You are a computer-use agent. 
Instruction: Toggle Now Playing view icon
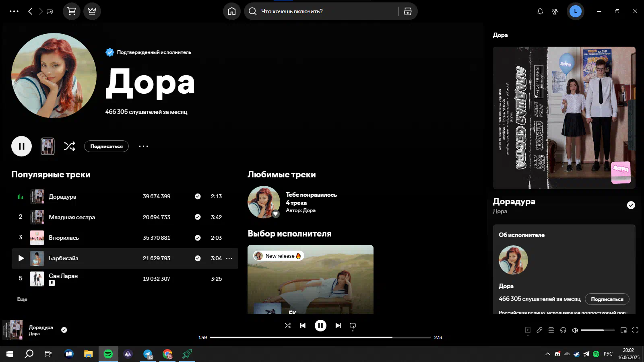pos(528,330)
